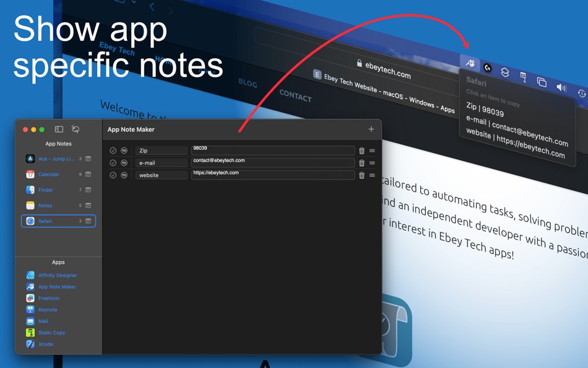This screenshot has height=368, width=588.
Task: Delete the e-mail note with trash icon
Action: (x=361, y=162)
